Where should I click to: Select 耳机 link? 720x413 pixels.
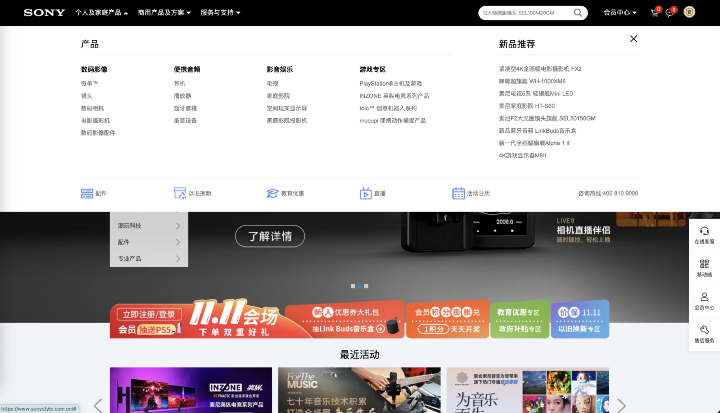coord(180,84)
